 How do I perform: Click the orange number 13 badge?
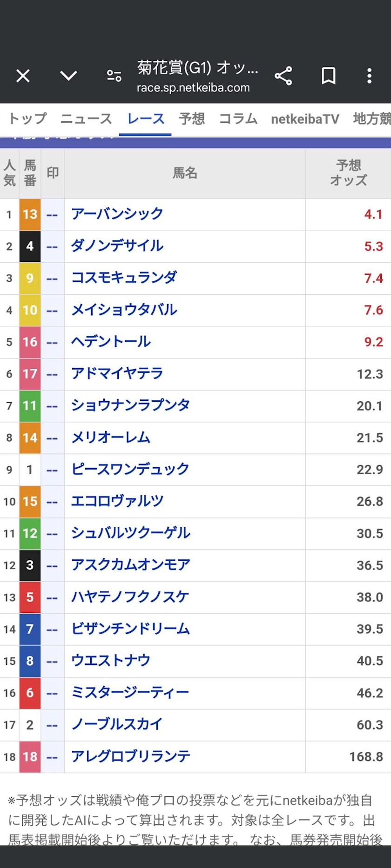point(30,214)
